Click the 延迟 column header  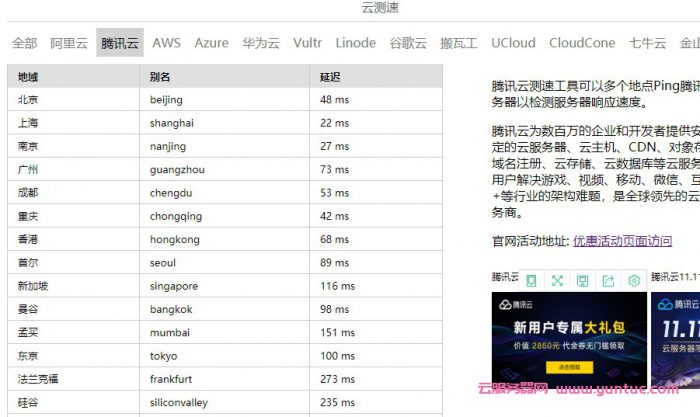click(x=330, y=76)
